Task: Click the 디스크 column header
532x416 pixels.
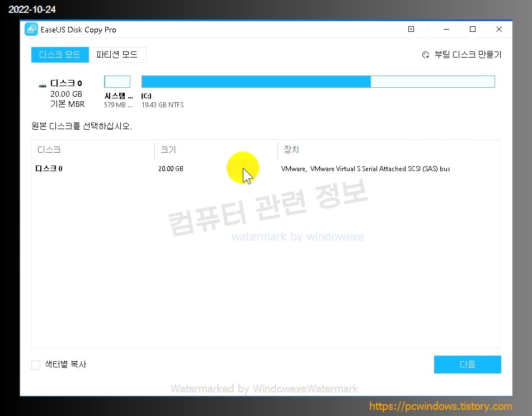Action: pyautogui.click(x=49, y=149)
